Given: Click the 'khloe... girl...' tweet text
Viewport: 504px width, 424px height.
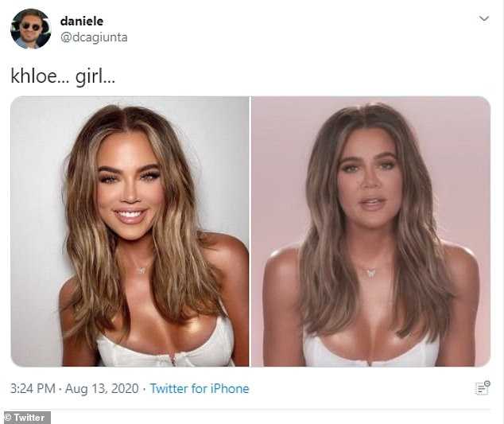Looking at the screenshot, I should pyautogui.click(x=63, y=76).
